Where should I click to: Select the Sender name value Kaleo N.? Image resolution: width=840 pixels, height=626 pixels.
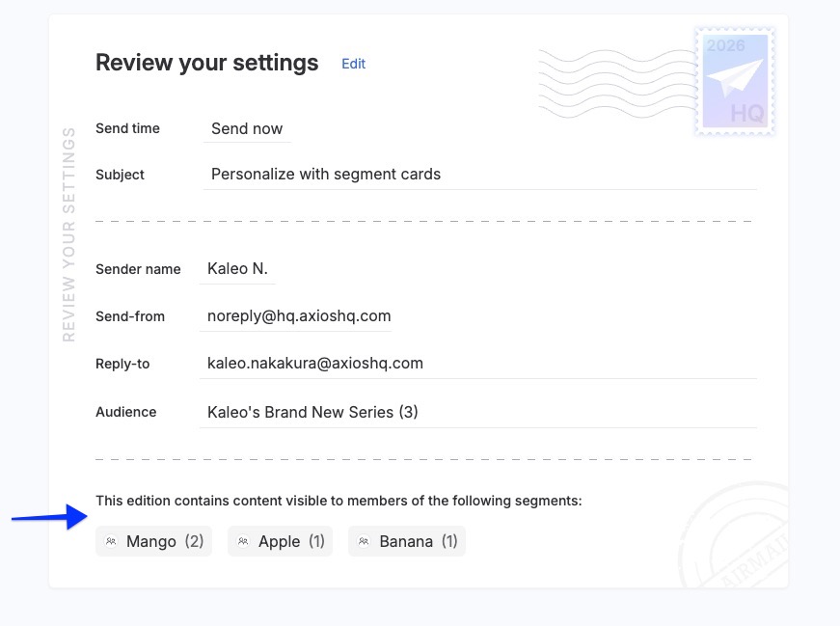pos(237,269)
